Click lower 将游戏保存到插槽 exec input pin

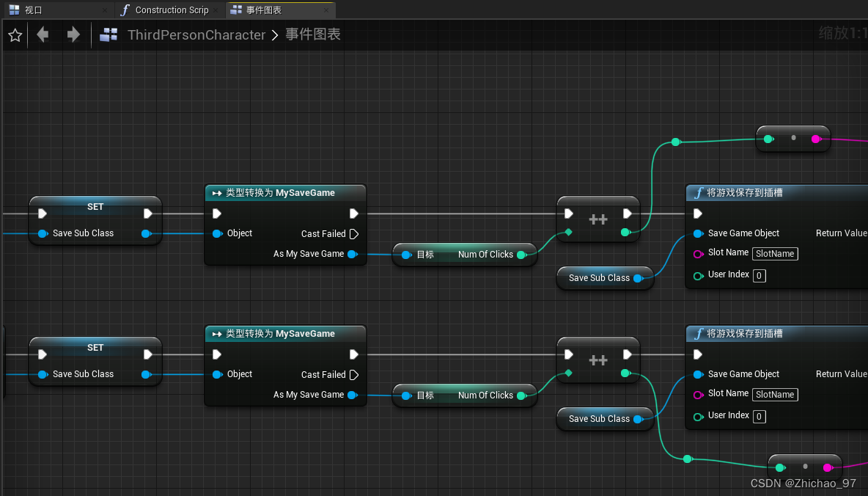coord(697,354)
